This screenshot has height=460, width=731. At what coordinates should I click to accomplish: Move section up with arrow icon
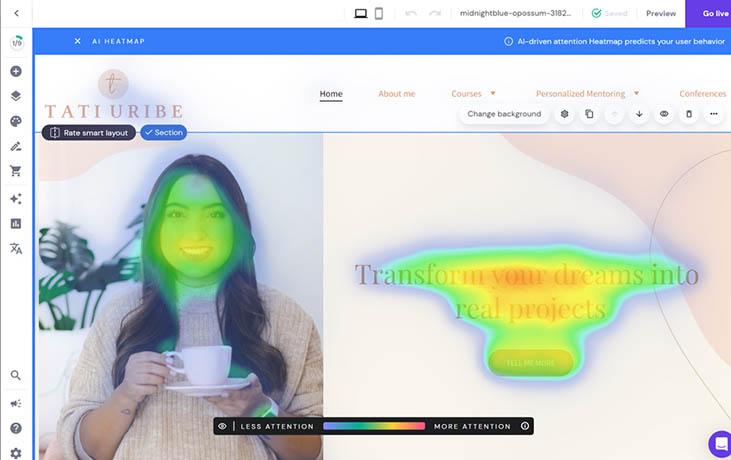click(614, 114)
